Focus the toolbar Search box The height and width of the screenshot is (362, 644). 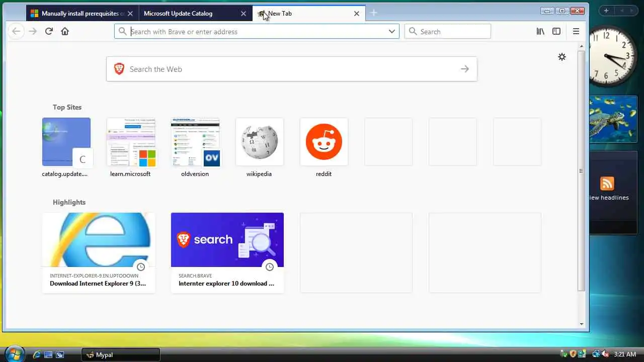coord(448,31)
